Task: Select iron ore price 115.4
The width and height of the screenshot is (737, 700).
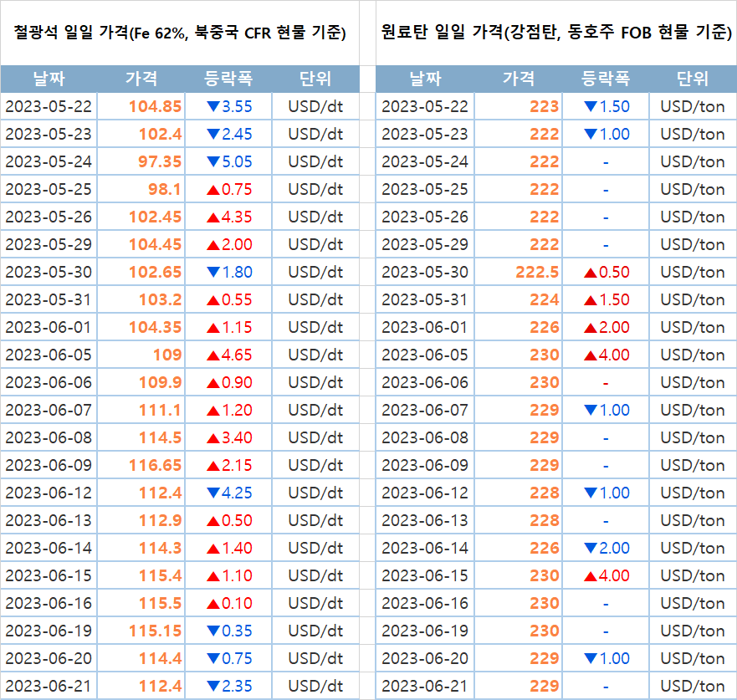Action: pos(161,575)
